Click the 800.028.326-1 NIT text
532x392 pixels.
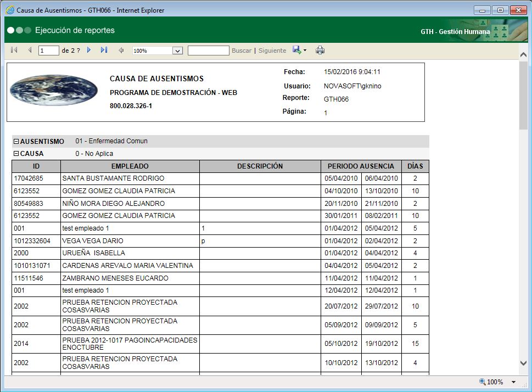click(131, 106)
